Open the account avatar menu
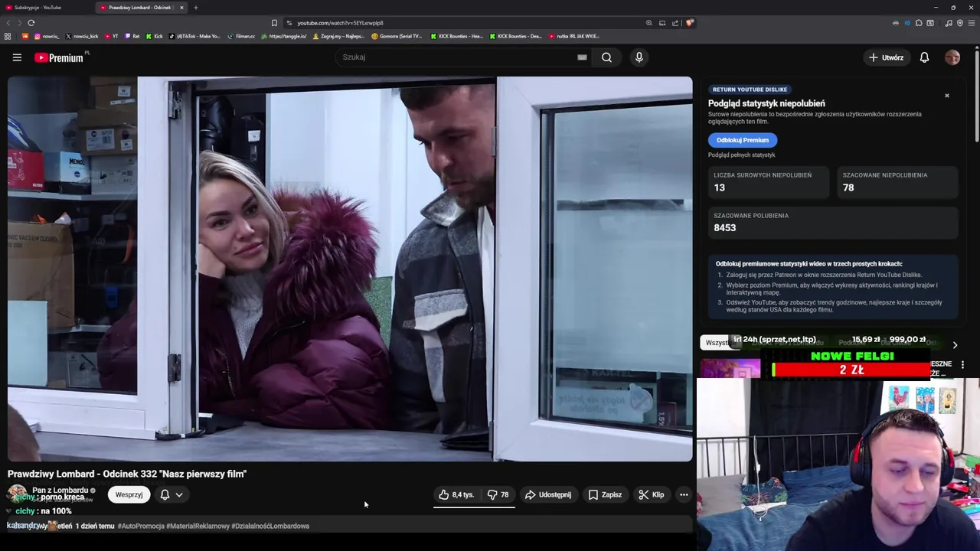The width and height of the screenshot is (980, 551). pos(952,57)
